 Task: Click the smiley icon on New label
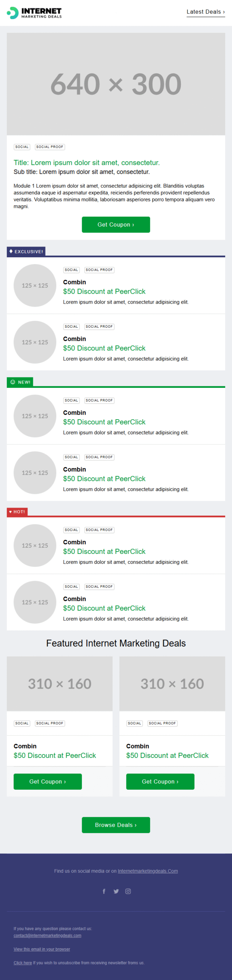point(13,382)
